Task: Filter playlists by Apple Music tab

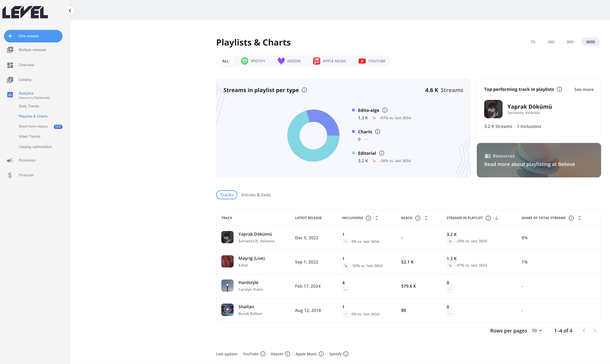Action: [x=330, y=61]
